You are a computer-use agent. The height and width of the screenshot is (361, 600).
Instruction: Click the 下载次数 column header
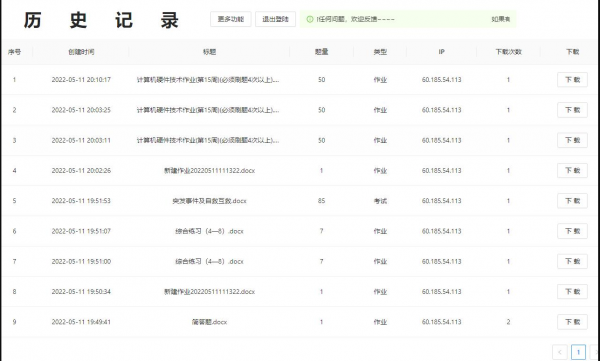tap(509, 52)
